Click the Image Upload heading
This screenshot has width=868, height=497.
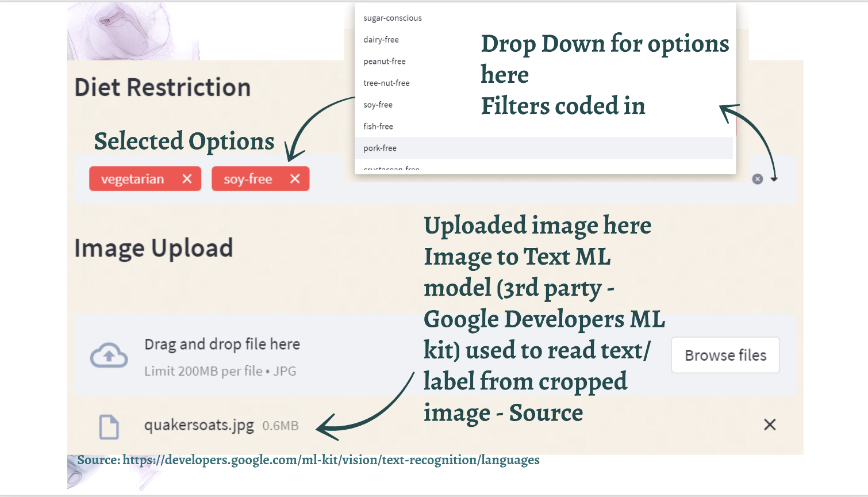(153, 248)
